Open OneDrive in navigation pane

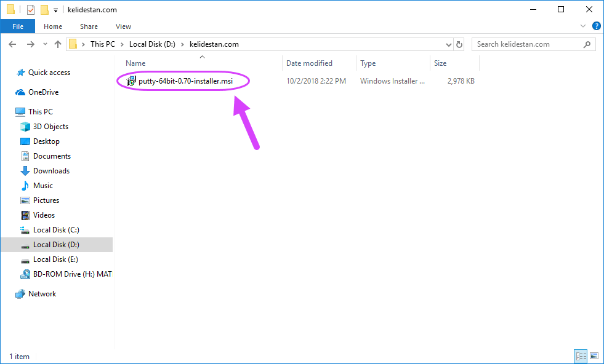pos(43,92)
